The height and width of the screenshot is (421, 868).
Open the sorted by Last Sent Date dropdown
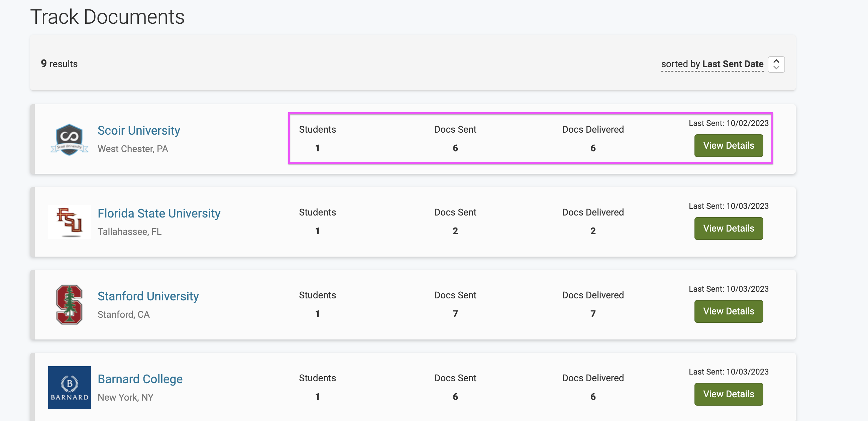[712, 64]
